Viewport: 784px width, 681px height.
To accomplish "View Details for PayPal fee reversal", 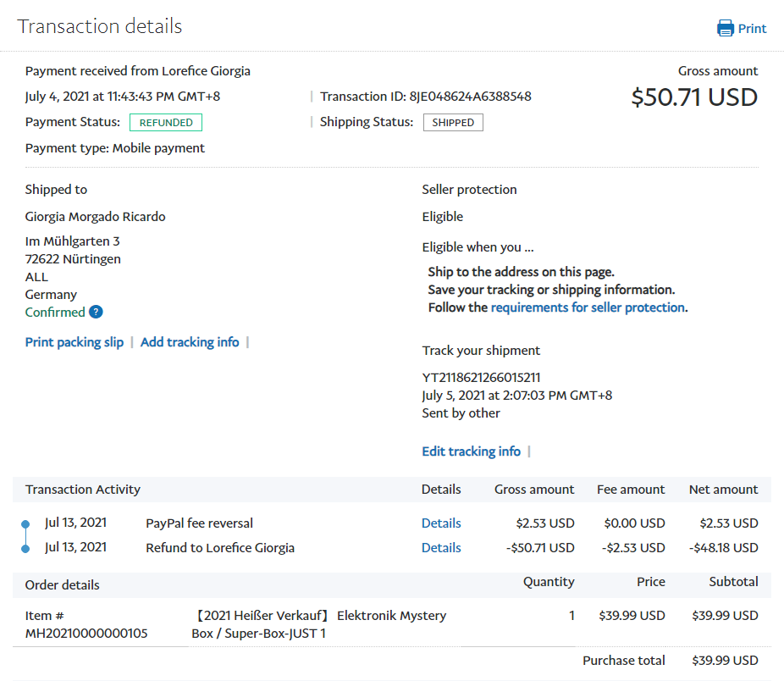I will coord(441,523).
